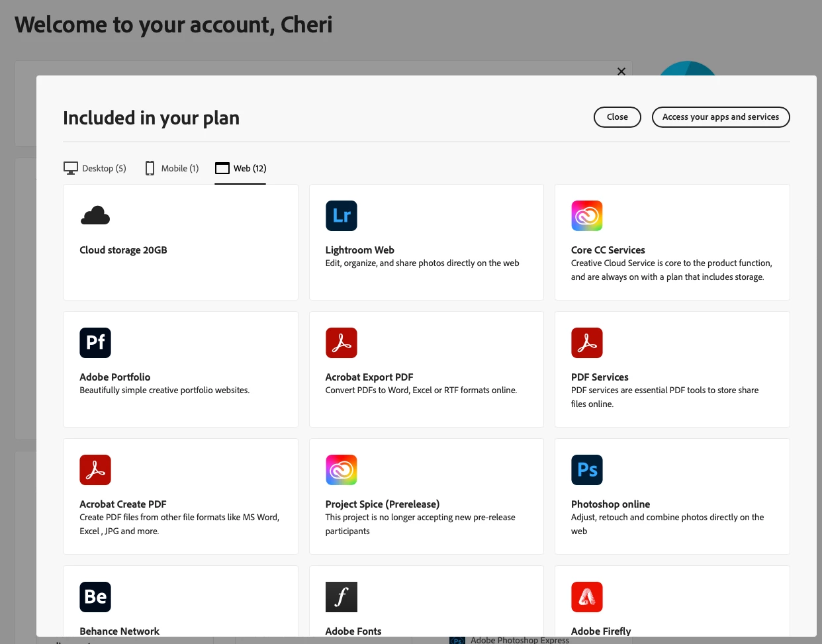Click Lightroom description about editing photos
Viewport: 822px width, 644px height.
click(422, 263)
